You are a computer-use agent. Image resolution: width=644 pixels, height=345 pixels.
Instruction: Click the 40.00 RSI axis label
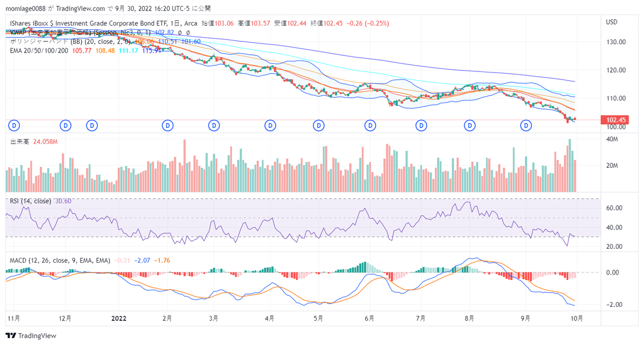(615, 227)
